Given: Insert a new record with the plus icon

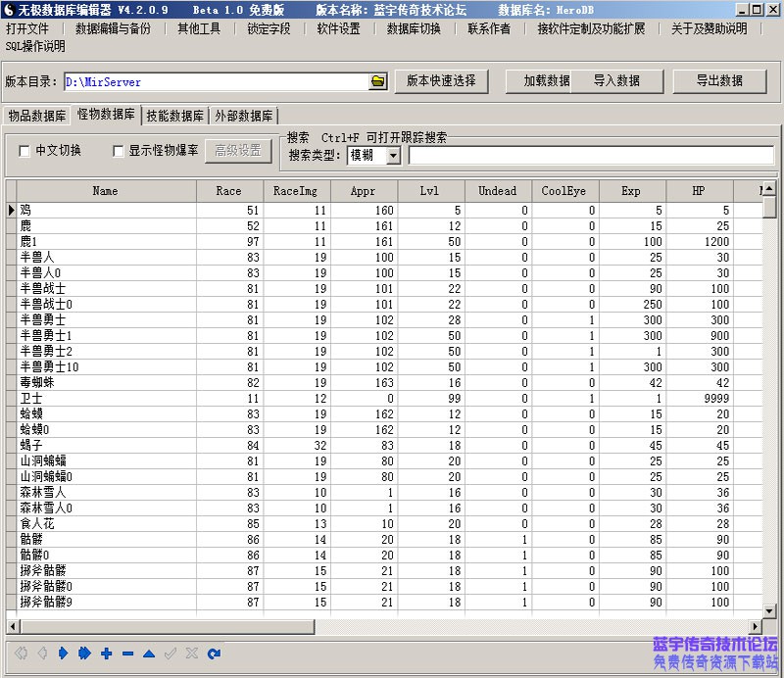Looking at the screenshot, I should (x=107, y=654).
